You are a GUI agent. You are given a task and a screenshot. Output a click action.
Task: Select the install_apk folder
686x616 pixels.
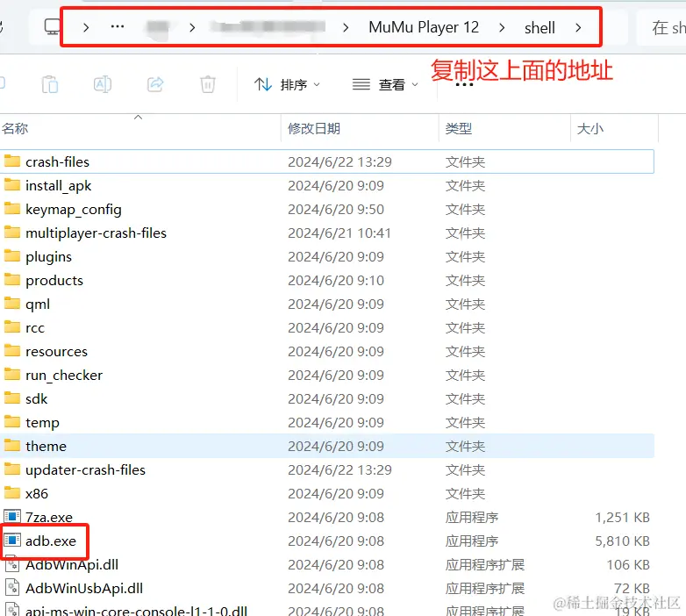[x=327, y=185]
